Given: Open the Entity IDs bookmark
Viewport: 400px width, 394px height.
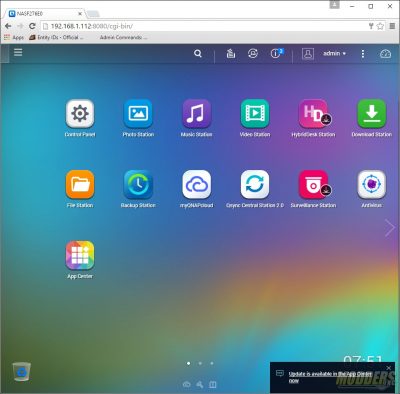Looking at the screenshot, I should 56,37.
